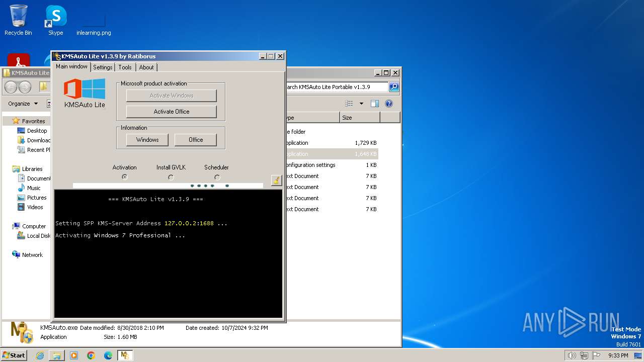Click the 9:33 PM taskbar clock
Screen dimensions: 644x362
tap(618, 355)
